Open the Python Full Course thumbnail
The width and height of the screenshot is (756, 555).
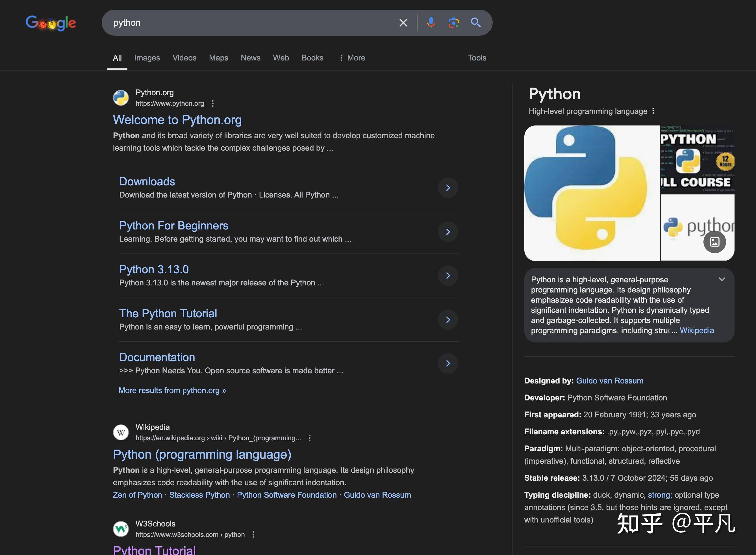tap(698, 159)
